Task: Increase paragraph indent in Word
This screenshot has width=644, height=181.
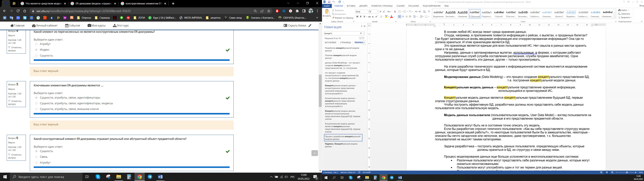Action: tap(420, 12)
